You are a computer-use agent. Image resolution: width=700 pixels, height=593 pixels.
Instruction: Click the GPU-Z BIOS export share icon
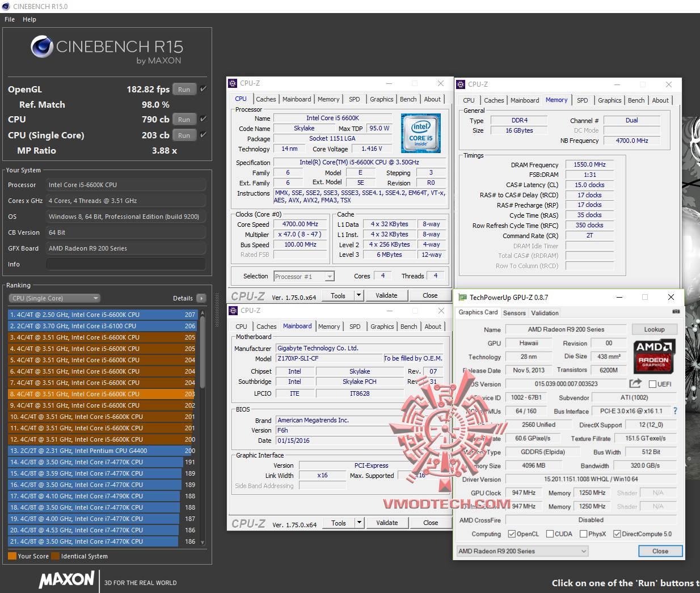click(635, 383)
